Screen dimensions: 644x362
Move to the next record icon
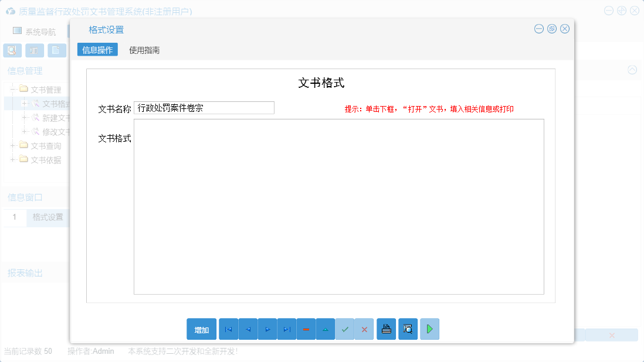pos(267,329)
